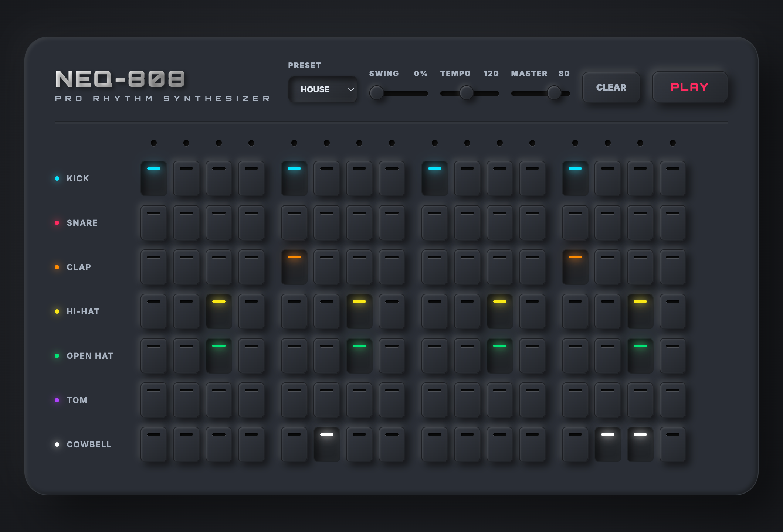783x532 pixels.
Task: Click the NEO-808 logo title
Action: coord(120,79)
